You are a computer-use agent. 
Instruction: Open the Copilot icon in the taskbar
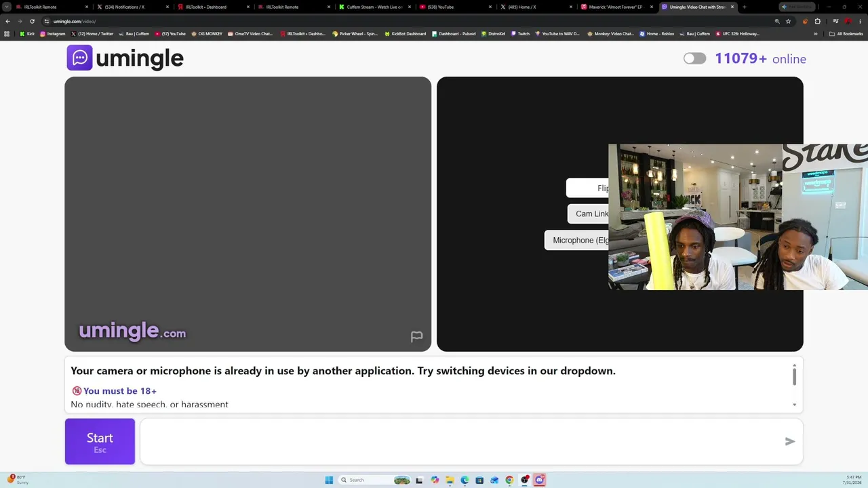435,480
